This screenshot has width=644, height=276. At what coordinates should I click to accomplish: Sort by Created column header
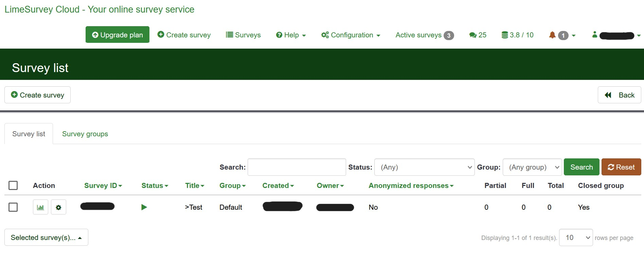[278, 186]
